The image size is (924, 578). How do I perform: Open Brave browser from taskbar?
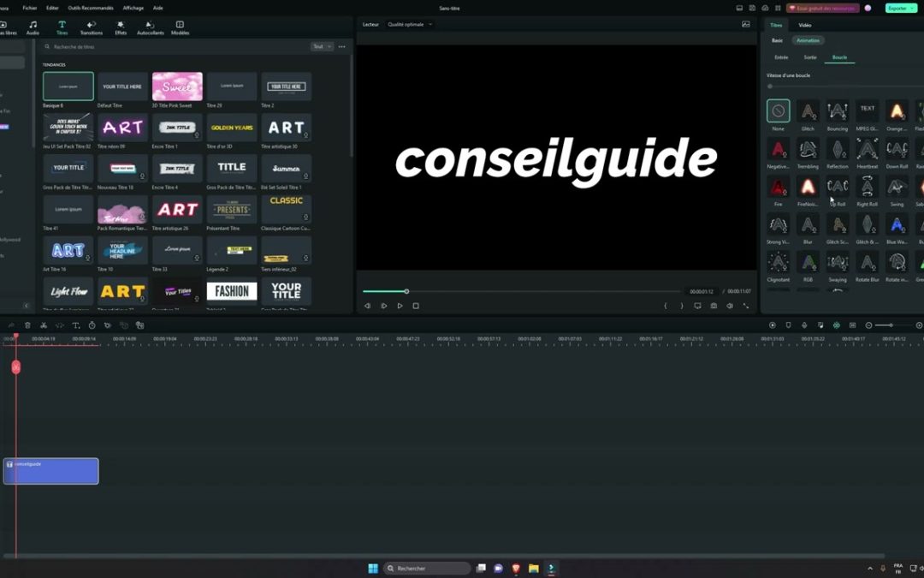(516, 568)
